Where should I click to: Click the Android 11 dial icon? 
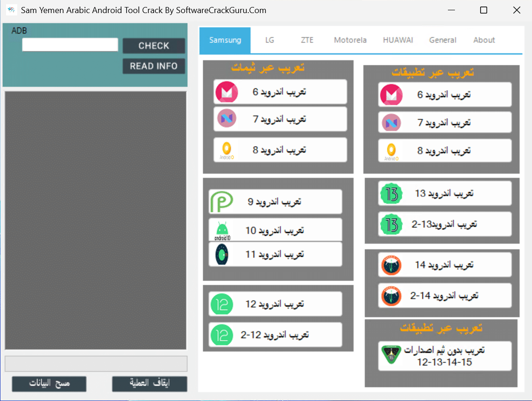pos(222,254)
